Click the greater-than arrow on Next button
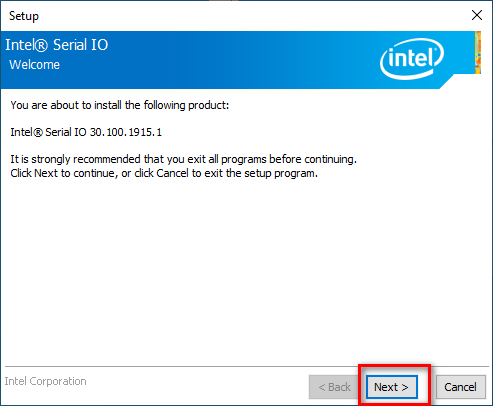 pos(405,387)
